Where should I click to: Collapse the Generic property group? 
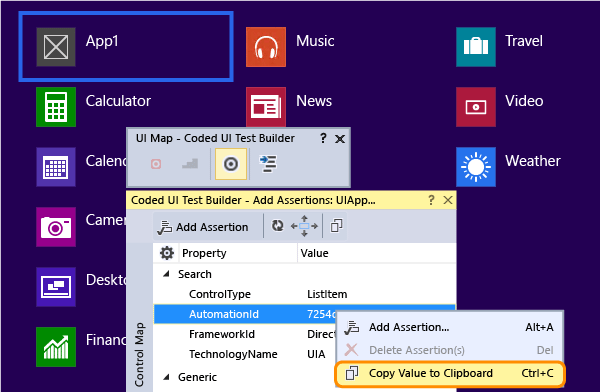(166, 377)
